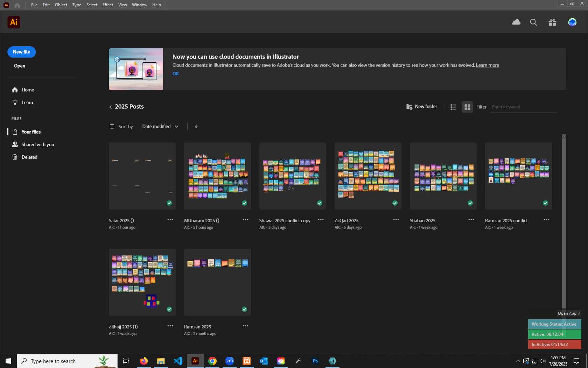Screen dimensions: 588x368
Task: Toggle the select-all checkbox near Sort by
Action: coord(112,127)
